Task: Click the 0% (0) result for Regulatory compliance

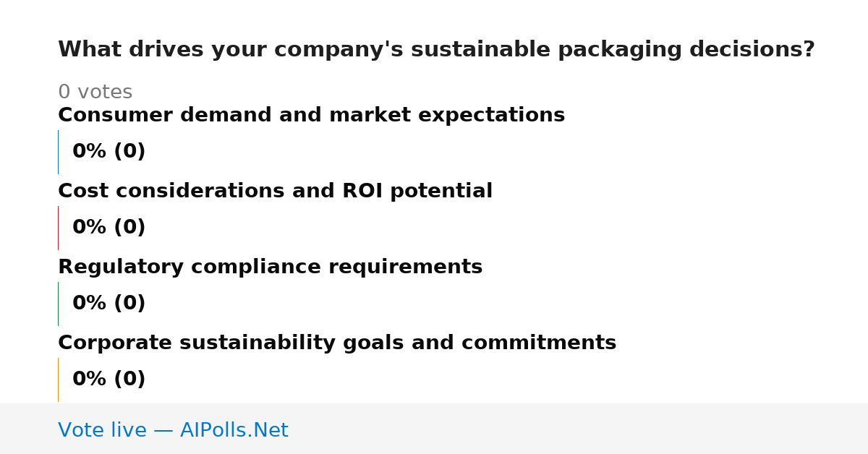Action: 109,304
